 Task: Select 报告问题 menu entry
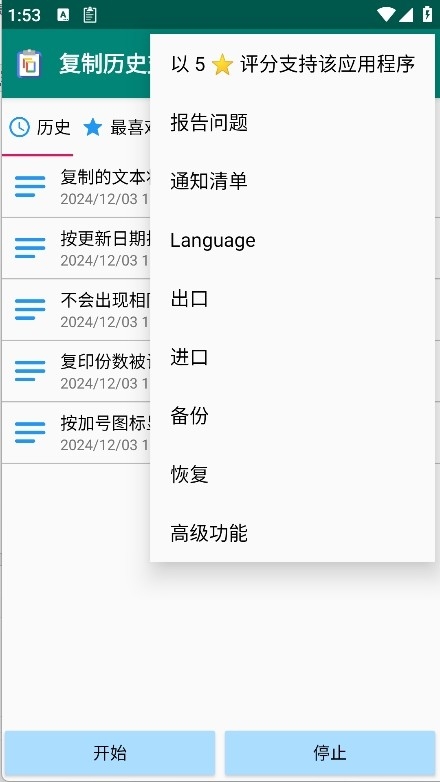coord(292,122)
